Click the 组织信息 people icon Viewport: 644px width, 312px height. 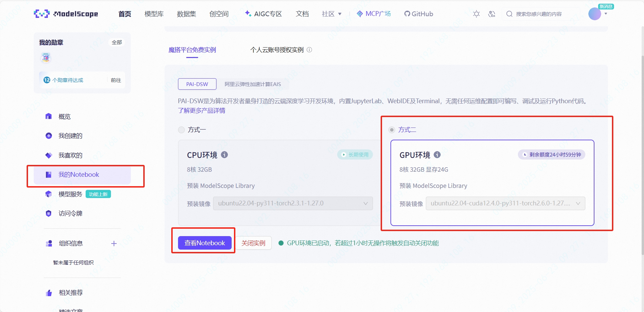point(49,243)
